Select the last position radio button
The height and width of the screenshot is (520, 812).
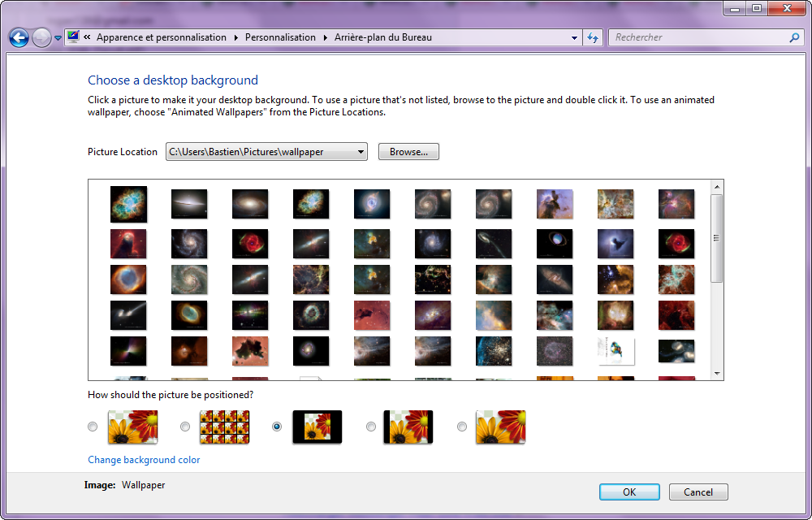pyautogui.click(x=462, y=427)
